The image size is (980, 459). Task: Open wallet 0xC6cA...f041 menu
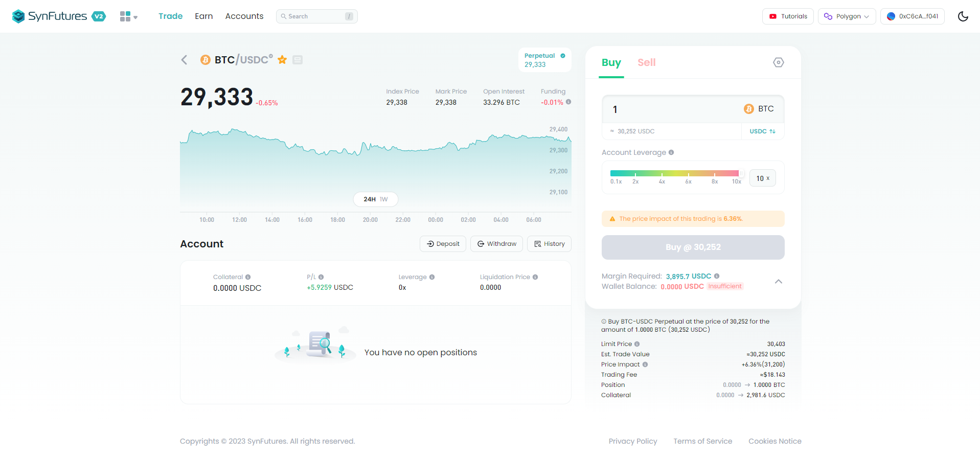(x=912, y=16)
